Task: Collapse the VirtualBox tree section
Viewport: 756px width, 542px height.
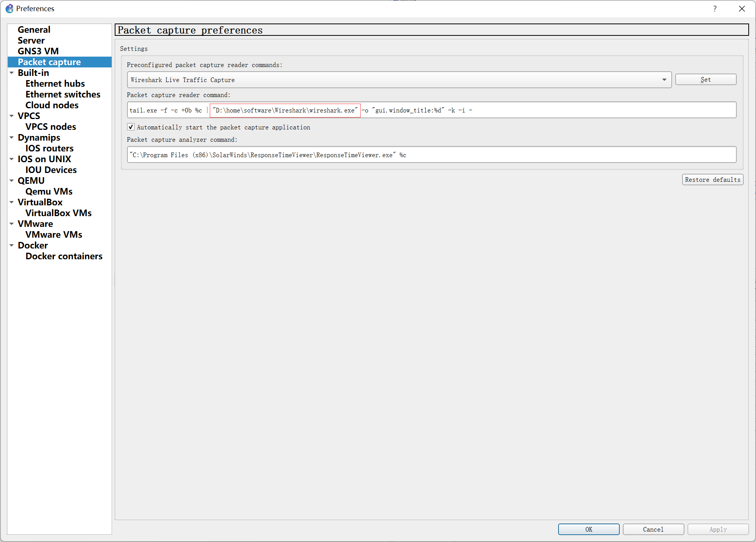Action: (12, 202)
